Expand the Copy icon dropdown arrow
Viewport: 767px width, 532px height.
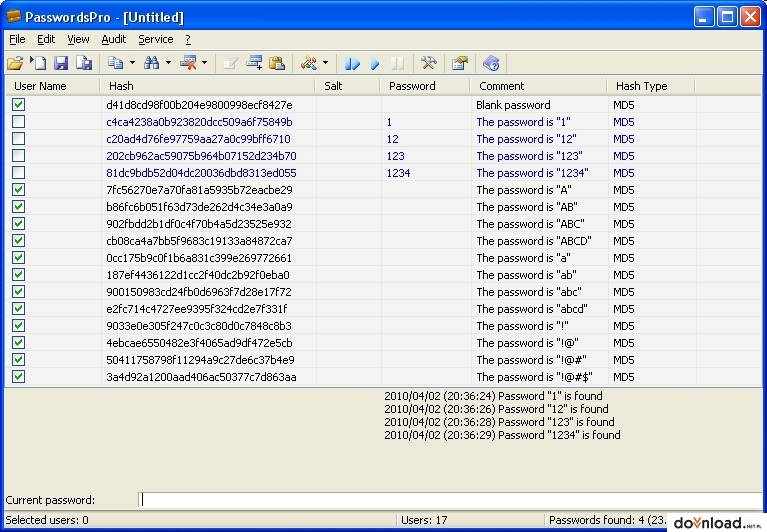[x=132, y=63]
